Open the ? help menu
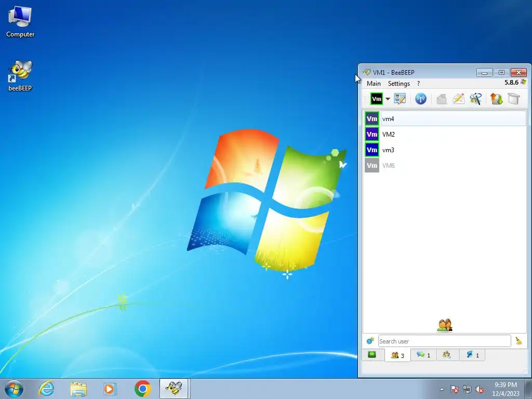This screenshot has height=399, width=532. coord(418,84)
